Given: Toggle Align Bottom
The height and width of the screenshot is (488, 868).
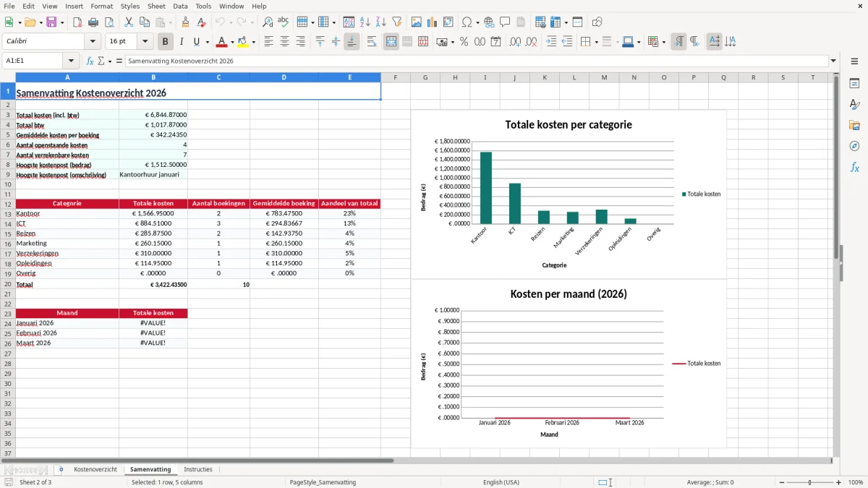Looking at the screenshot, I should [352, 42].
